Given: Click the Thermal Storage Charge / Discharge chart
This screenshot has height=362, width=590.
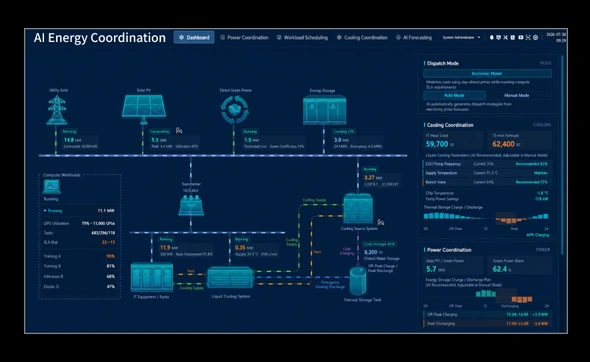Looking at the screenshot, I should (x=486, y=219).
